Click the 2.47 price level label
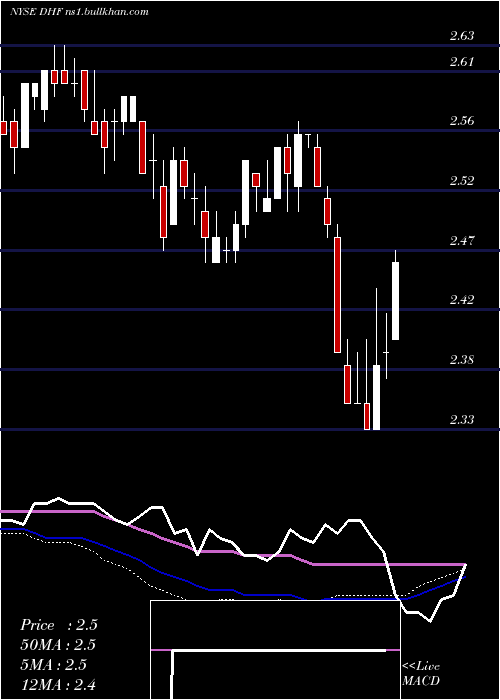 click(x=462, y=241)
